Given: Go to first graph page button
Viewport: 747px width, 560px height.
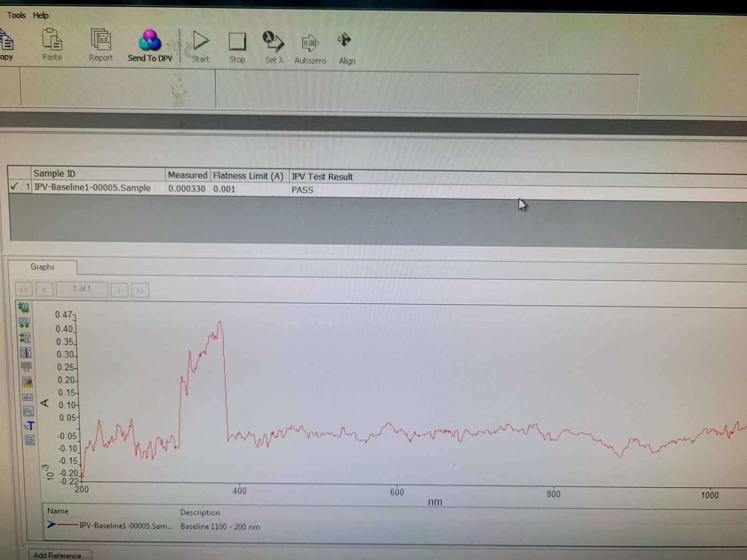Looking at the screenshot, I should 23,289.
